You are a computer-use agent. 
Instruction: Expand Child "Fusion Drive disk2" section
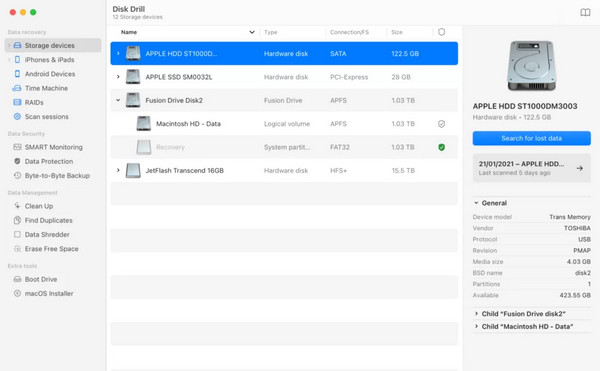[476, 314]
